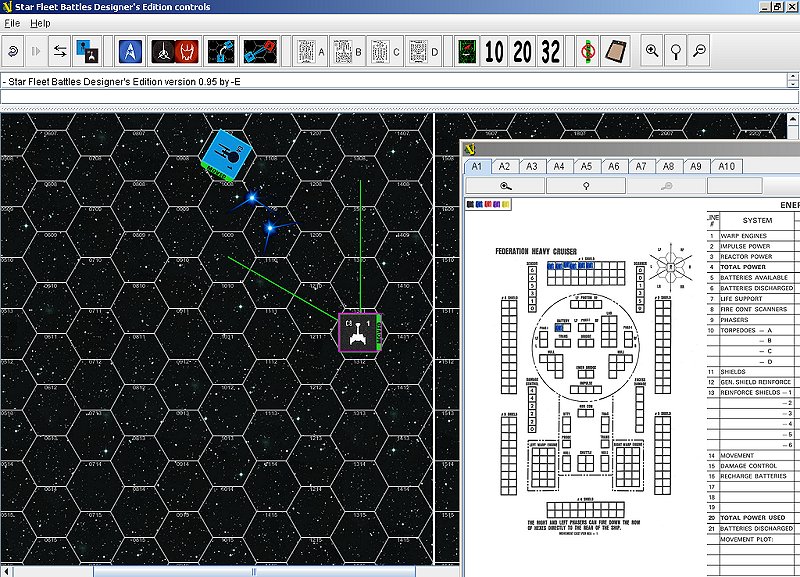
Task: Select the 10 impulse chart button
Action: point(494,51)
